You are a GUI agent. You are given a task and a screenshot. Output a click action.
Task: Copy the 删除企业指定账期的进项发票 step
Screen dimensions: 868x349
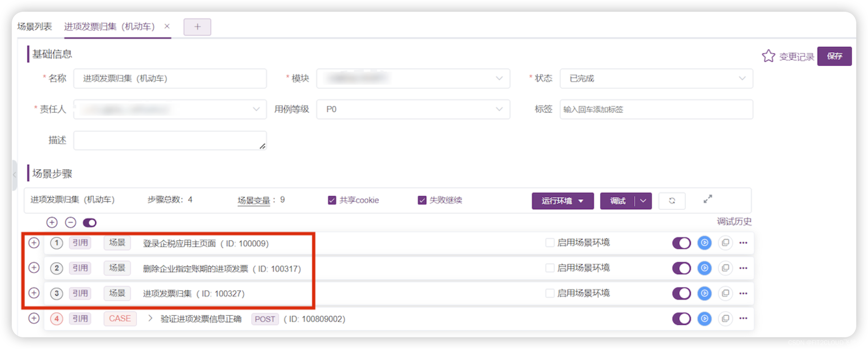(x=725, y=268)
